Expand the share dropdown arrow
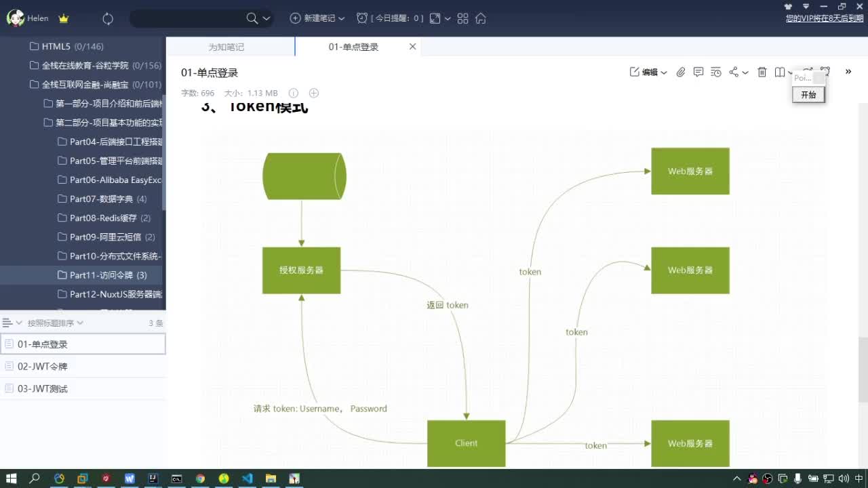 [745, 73]
